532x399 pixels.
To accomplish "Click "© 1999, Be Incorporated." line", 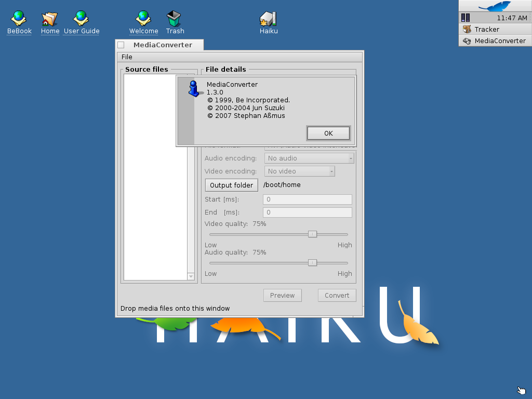I will tap(248, 100).
